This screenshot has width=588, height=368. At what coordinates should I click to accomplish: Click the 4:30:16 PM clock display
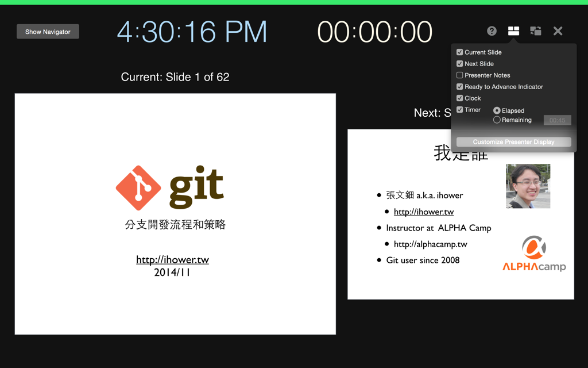[x=192, y=32]
